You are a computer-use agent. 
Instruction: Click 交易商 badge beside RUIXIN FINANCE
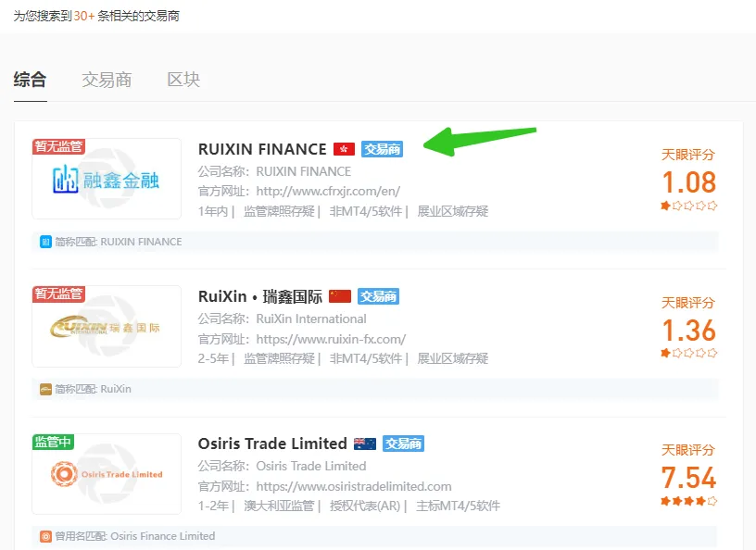(382, 149)
